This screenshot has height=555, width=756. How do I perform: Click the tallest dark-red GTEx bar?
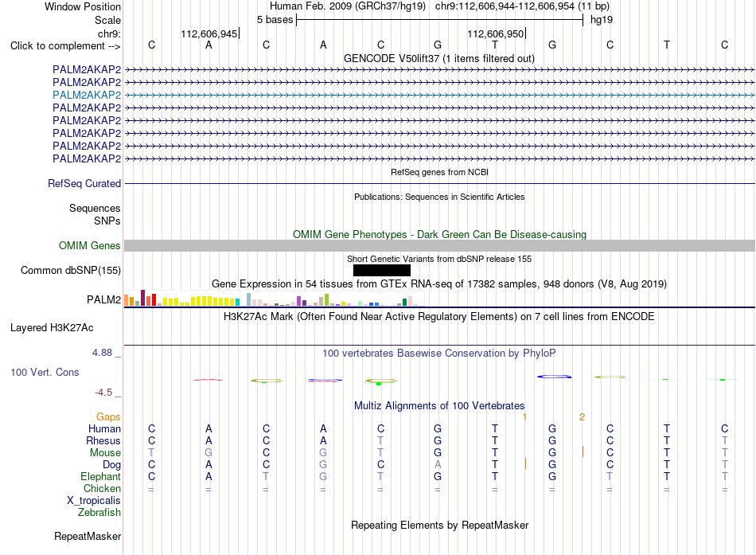pos(142,298)
